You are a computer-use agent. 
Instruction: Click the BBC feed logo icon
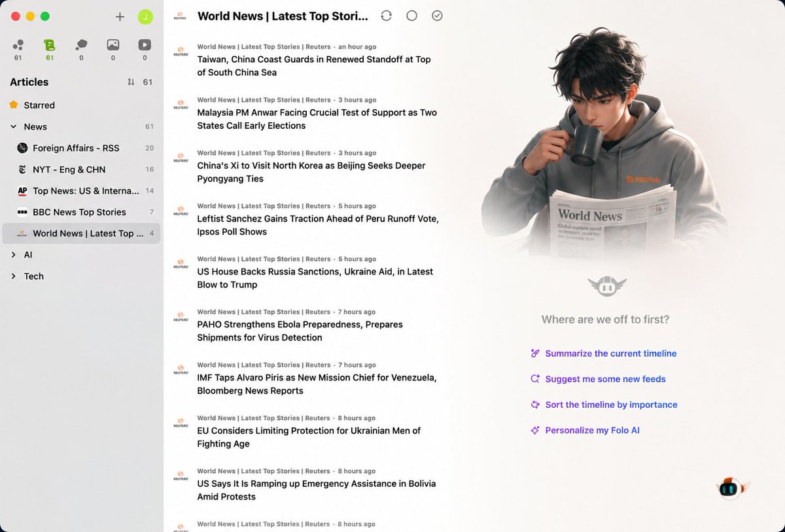tap(22, 212)
